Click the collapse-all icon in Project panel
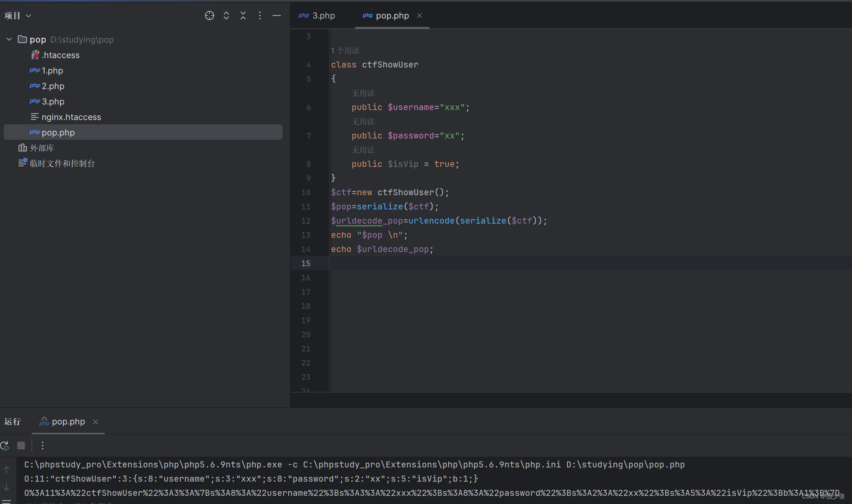The height and width of the screenshot is (504, 852). tap(243, 15)
